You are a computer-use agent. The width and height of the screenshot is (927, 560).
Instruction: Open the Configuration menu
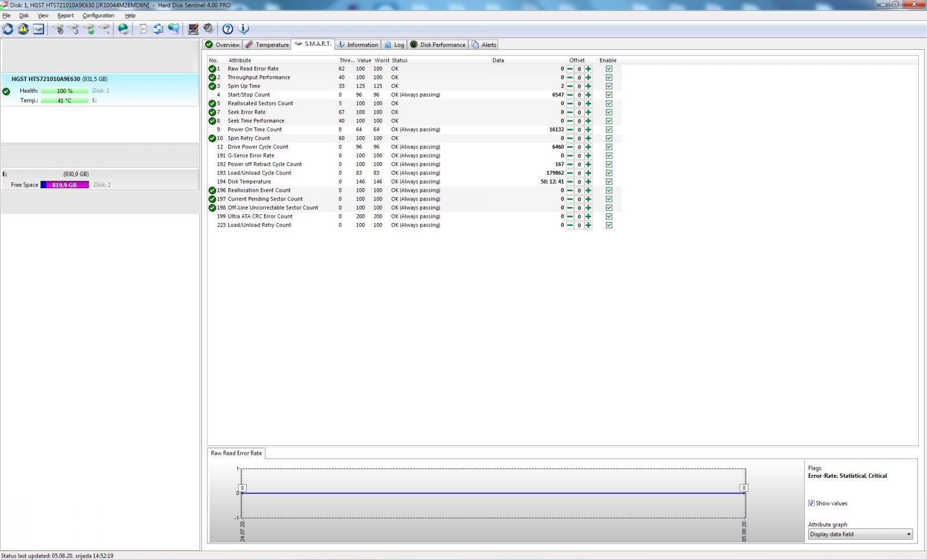[98, 16]
